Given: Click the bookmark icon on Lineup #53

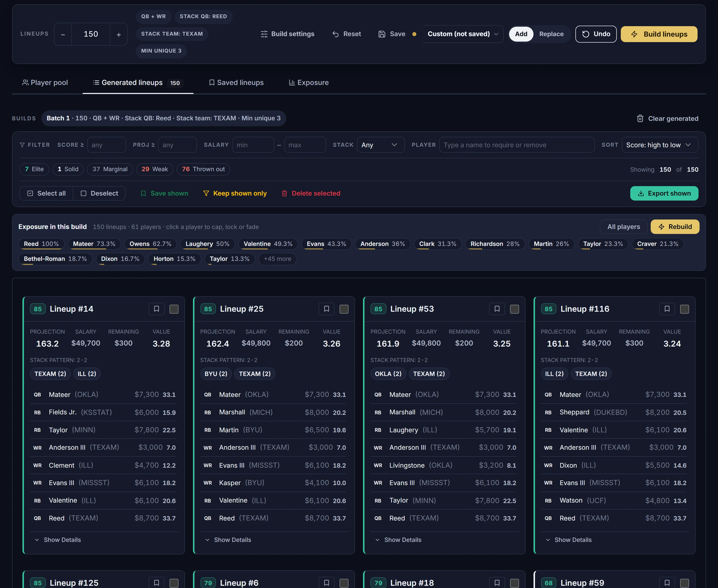Looking at the screenshot, I should tap(497, 309).
